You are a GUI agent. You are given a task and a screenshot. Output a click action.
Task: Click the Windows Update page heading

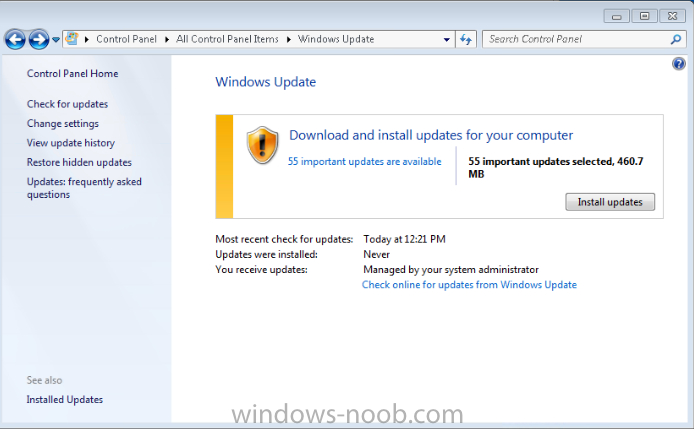[266, 82]
